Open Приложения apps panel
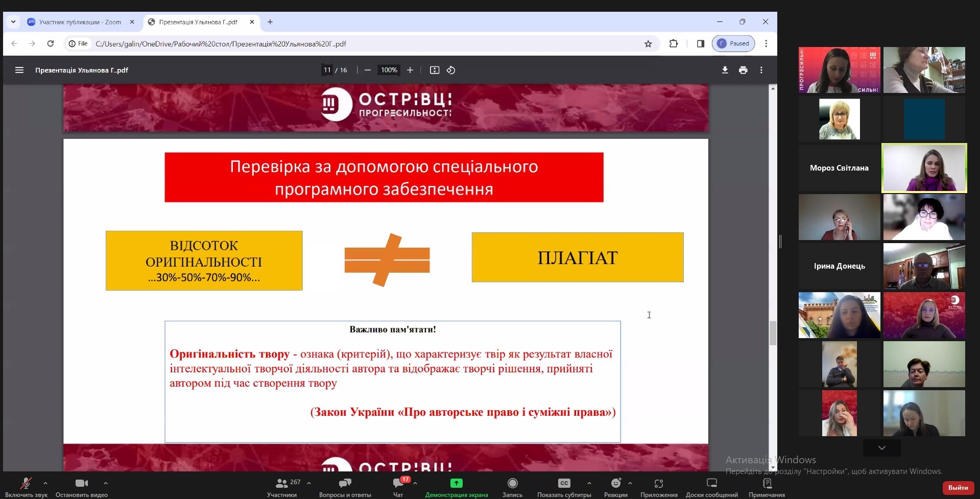 pos(659,487)
